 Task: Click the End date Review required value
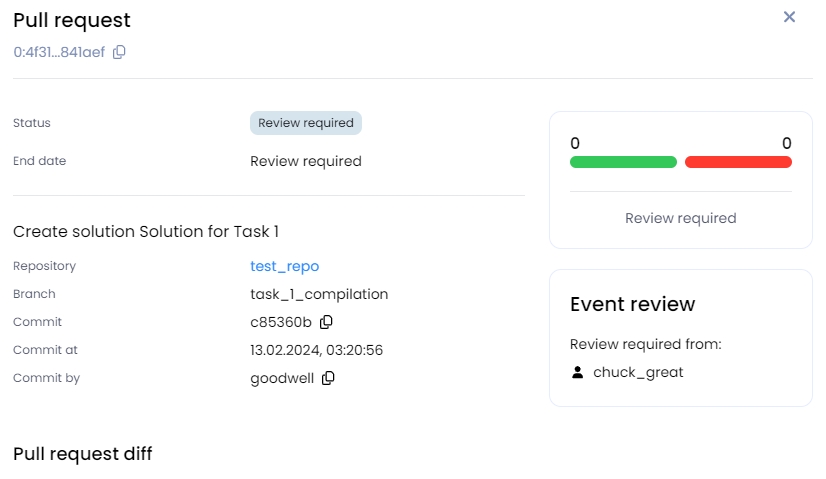[x=305, y=161]
